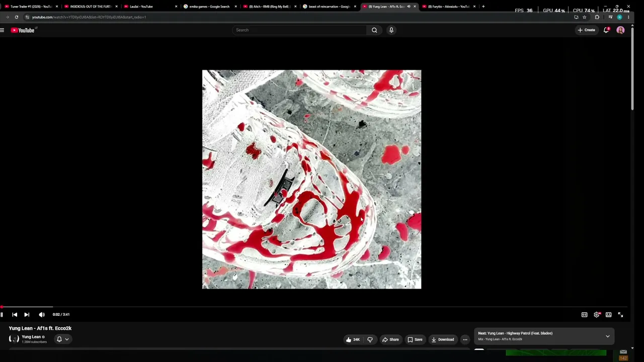The width and height of the screenshot is (644, 362).
Task: Open the more actions three-dot menu
Action: pyautogui.click(x=465, y=339)
